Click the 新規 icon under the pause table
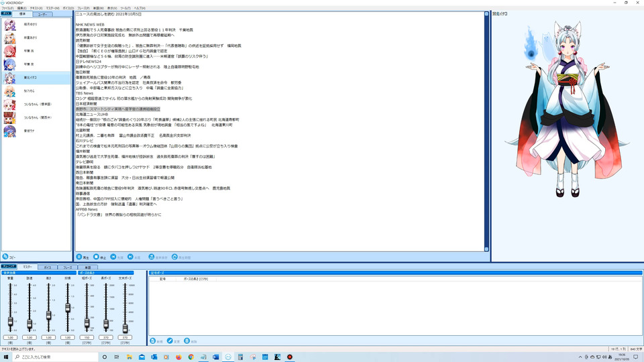The width and height of the screenshot is (644, 362). [x=153, y=341]
